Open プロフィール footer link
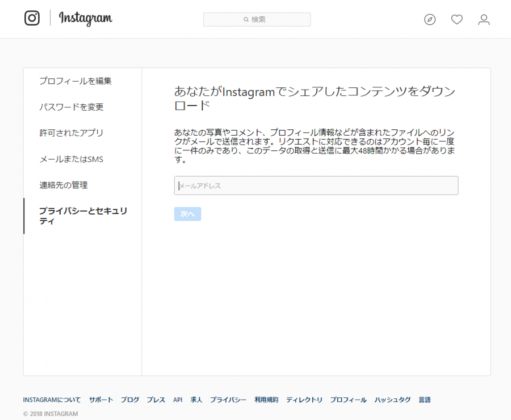The height and width of the screenshot is (420, 511). [349, 400]
